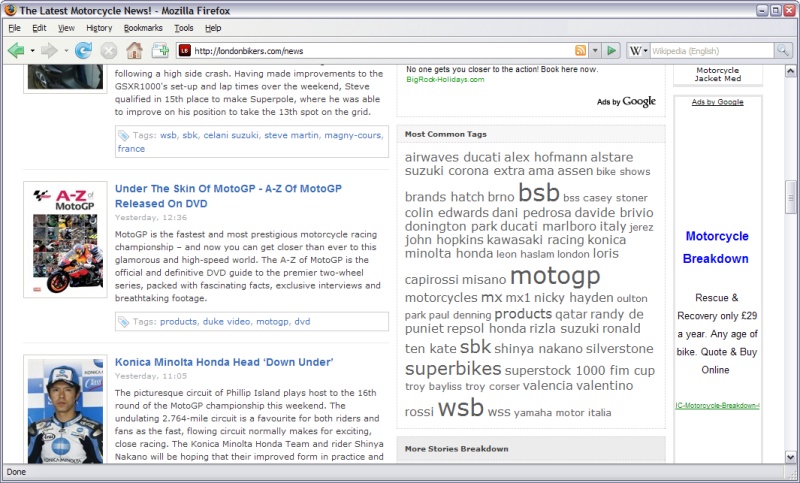
Task: Click the 'wsb' tag under the first article
Action: point(168,135)
